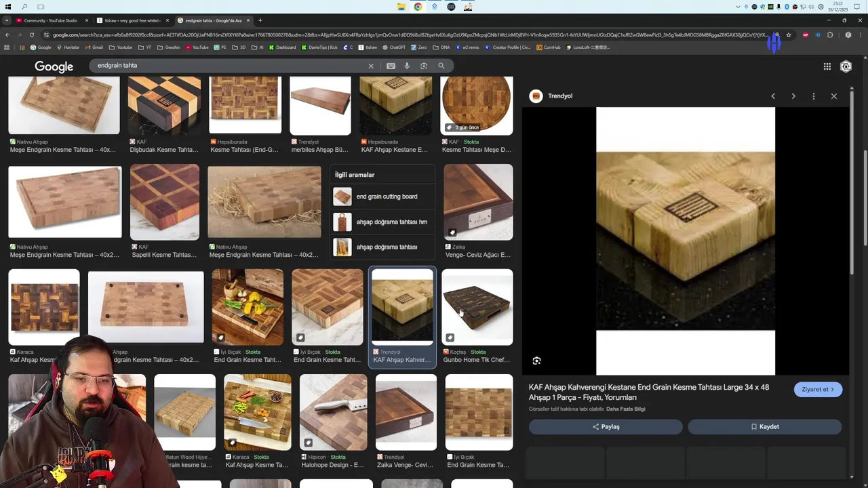Expand the 3D bookmarks folder
Image resolution: width=868 pixels, height=488 pixels.
[x=239, y=47]
